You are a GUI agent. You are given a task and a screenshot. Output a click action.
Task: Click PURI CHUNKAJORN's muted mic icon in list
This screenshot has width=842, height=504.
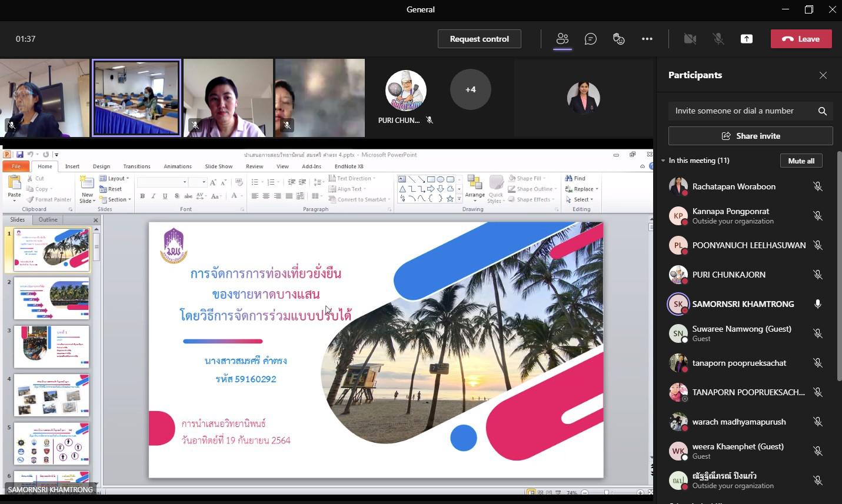click(817, 275)
